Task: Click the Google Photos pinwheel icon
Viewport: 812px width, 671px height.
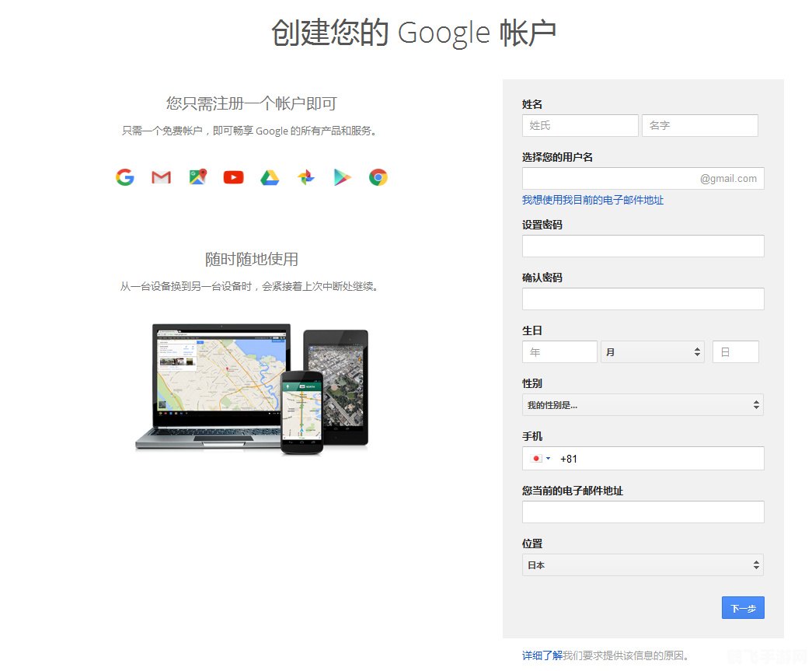Action: click(305, 176)
